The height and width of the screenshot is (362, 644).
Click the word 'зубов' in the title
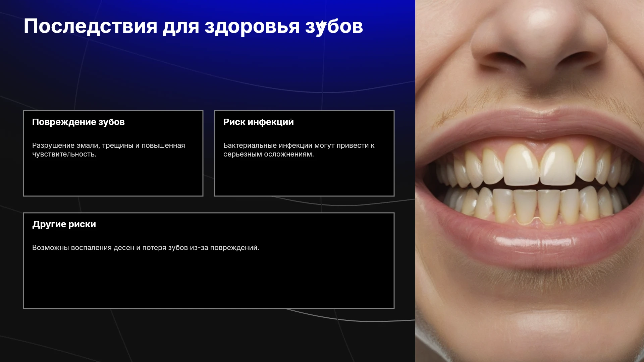[x=334, y=27]
